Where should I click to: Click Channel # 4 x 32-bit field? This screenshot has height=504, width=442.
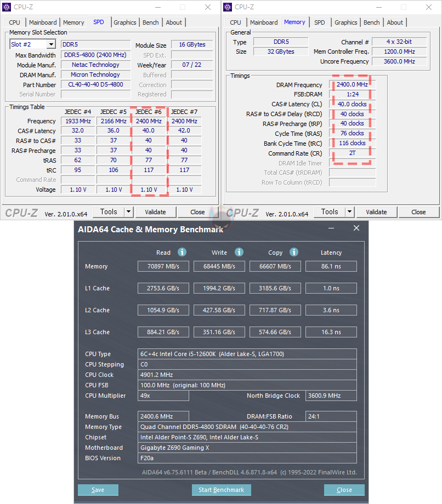point(399,42)
